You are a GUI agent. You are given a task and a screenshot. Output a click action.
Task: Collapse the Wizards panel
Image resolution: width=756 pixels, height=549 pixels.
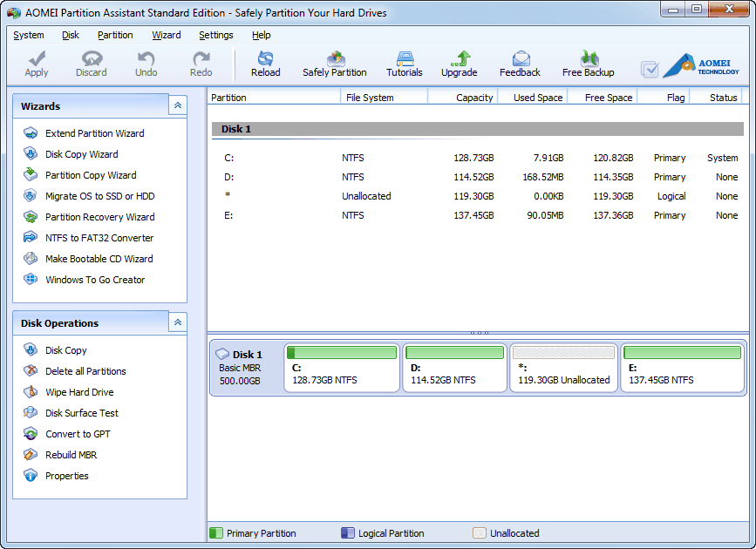(x=177, y=105)
